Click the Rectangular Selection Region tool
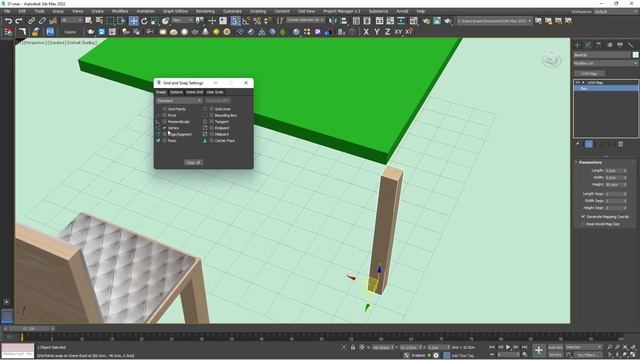This screenshot has width=640, height=360. 111,21
